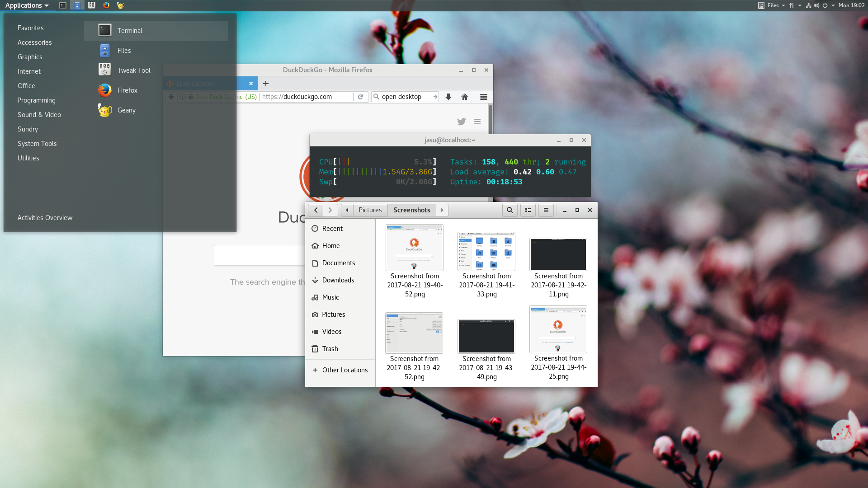
Task: Click the search go arrow in Firefox
Action: click(x=435, y=97)
